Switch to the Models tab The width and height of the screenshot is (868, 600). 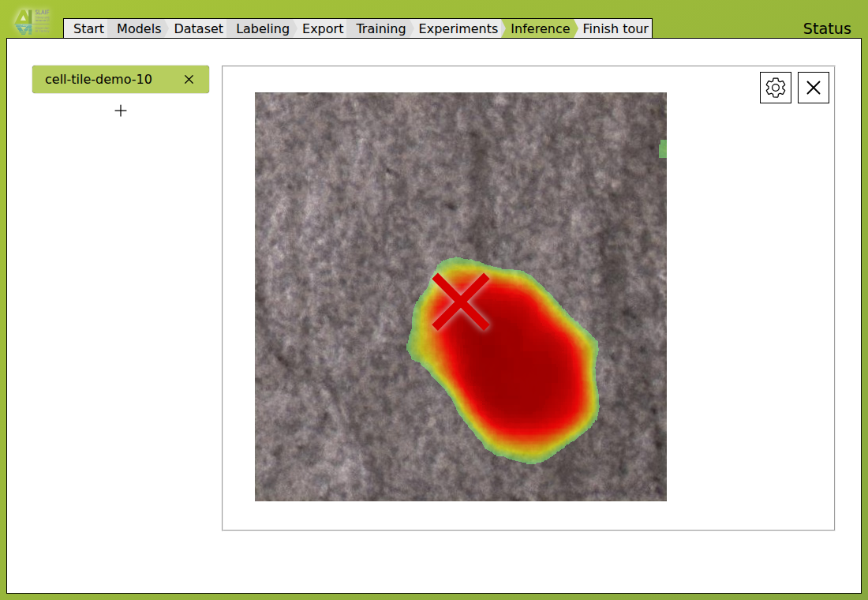138,28
